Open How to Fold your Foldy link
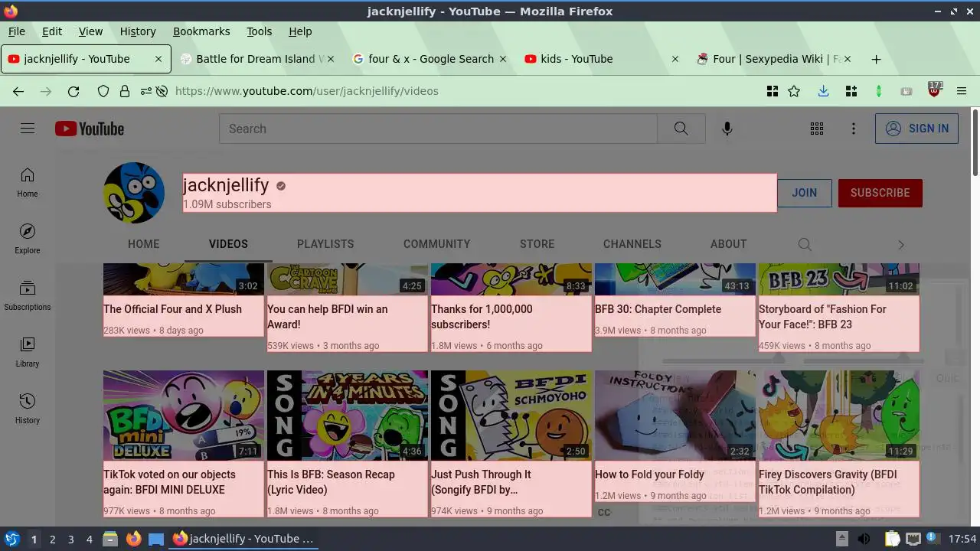The image size is (980, 551). click(649, 474)
